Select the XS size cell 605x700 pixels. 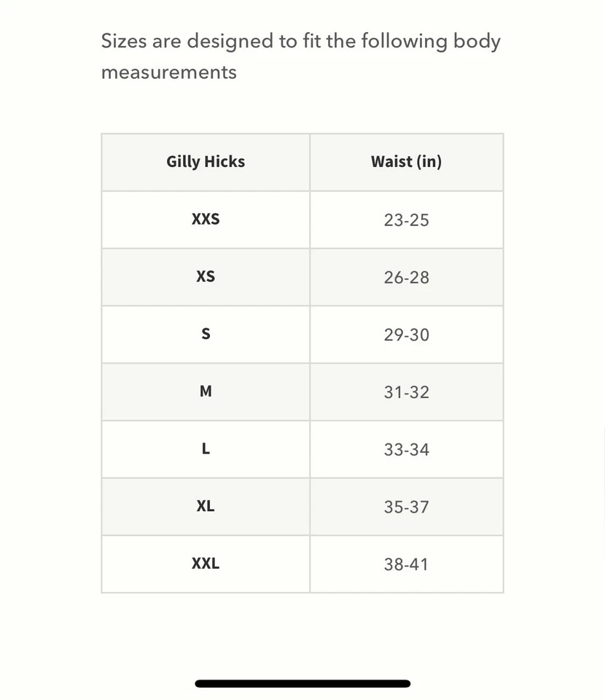pos(206,277)
